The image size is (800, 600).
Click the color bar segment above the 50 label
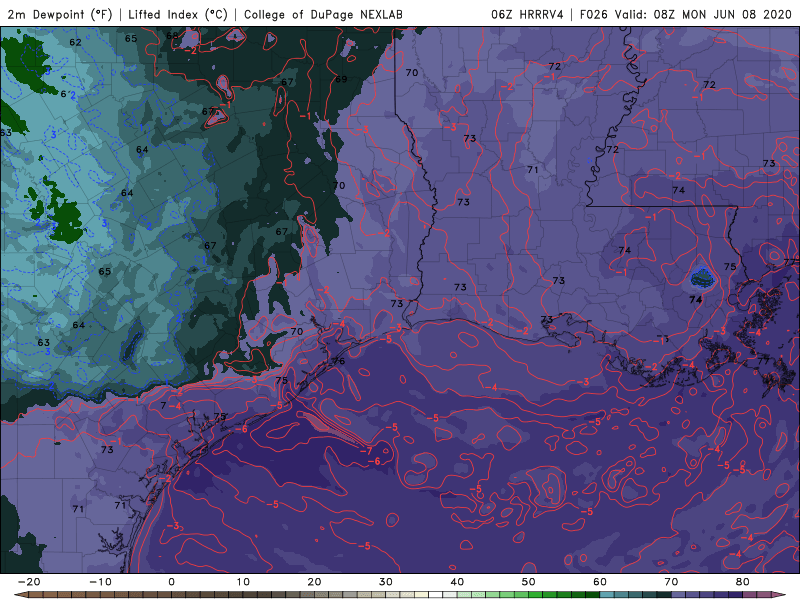pos(536,595)
